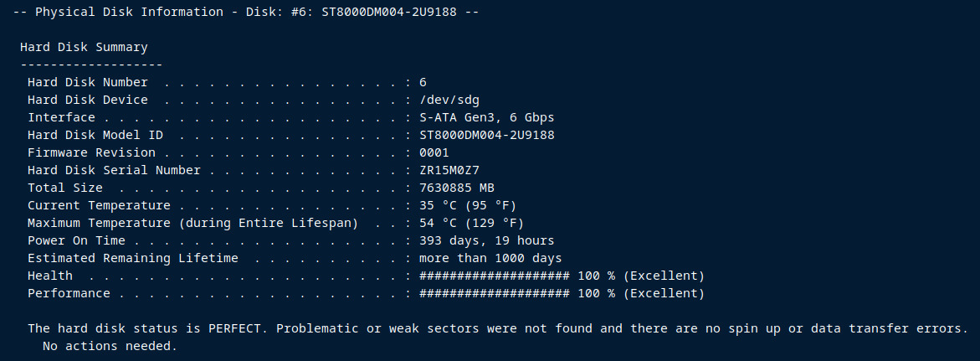Click the /dev/sdg device path
This screenshot has width=980, height=361.
[x=449, y=100]
